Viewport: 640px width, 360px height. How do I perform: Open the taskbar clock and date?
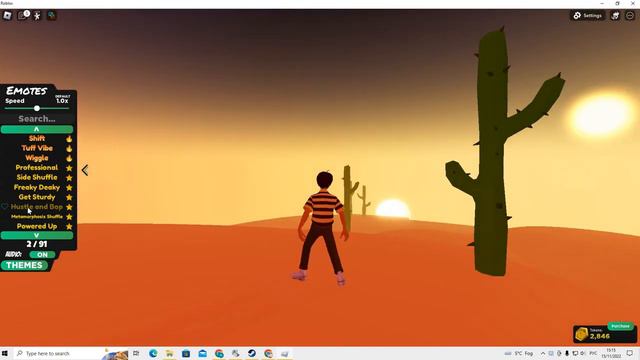click(x=611, y=353)
